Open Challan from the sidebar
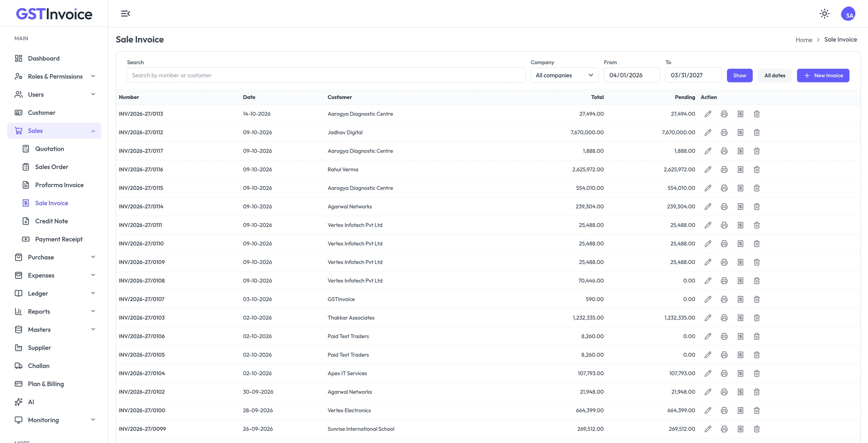The image size is (868, 443). pyautogui.click(x=54, y=366)
